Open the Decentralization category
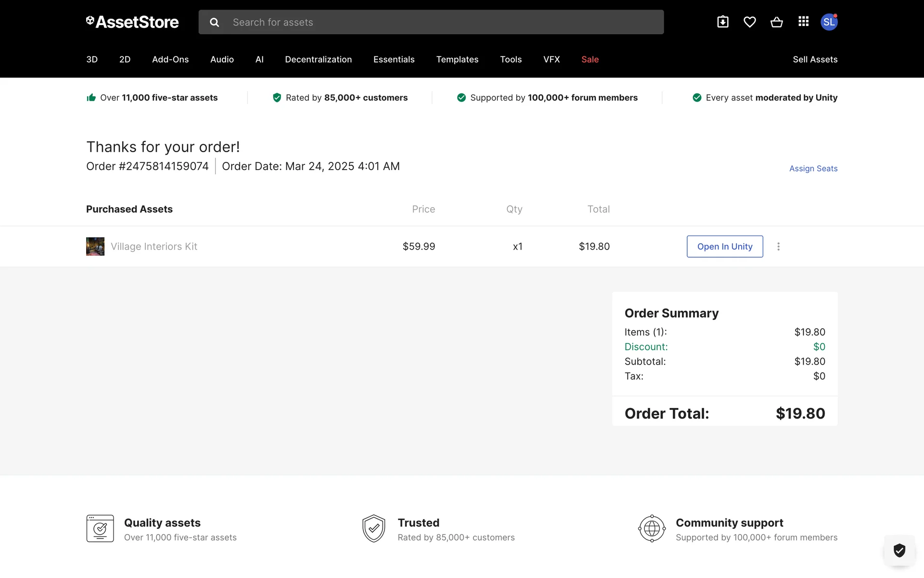 (318, 59)
